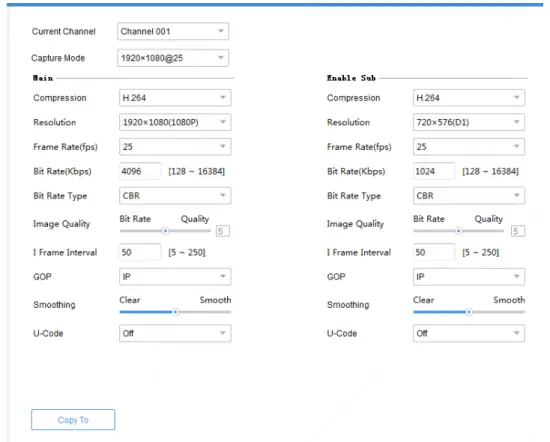Open Sub stream GOP dropdown
550x442 pixels.
469,277
